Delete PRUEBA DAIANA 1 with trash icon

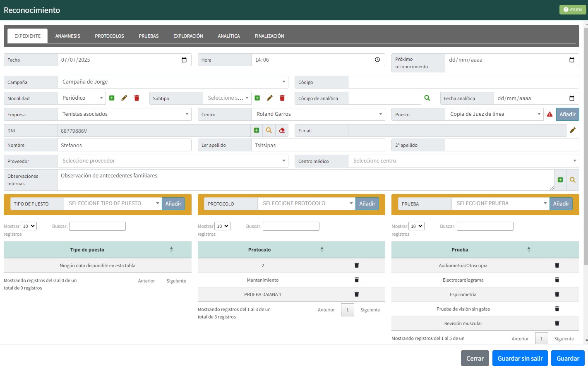coord(357,294)
